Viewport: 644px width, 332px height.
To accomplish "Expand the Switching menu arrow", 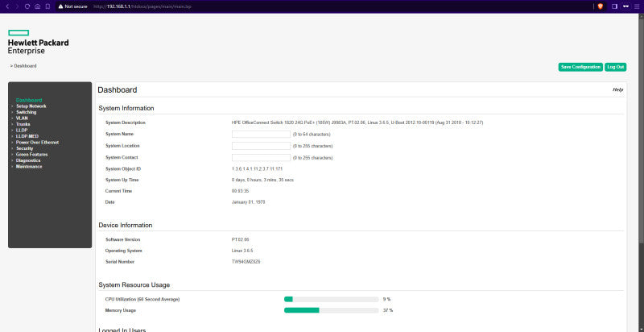I will (x=13, y=112).
